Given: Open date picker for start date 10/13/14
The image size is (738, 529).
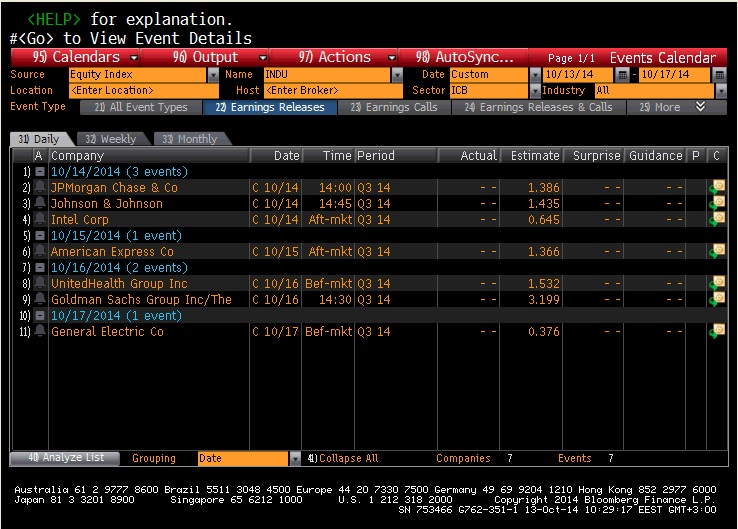Looking at the screenshot, I should 622,74.
